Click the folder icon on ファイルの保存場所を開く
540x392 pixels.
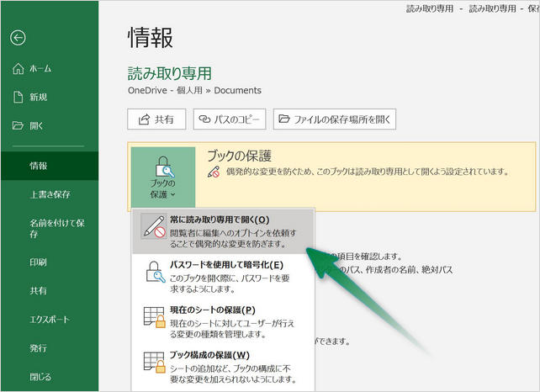[284, 119]
